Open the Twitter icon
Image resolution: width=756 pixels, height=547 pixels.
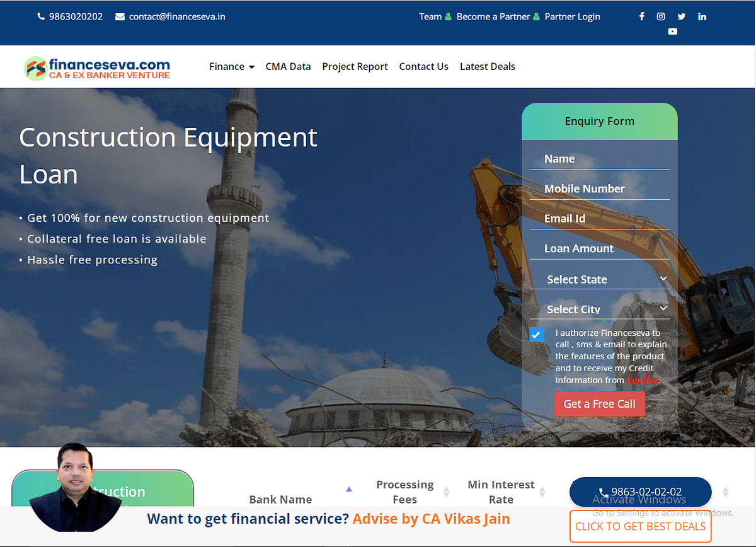tap(681, 16)
